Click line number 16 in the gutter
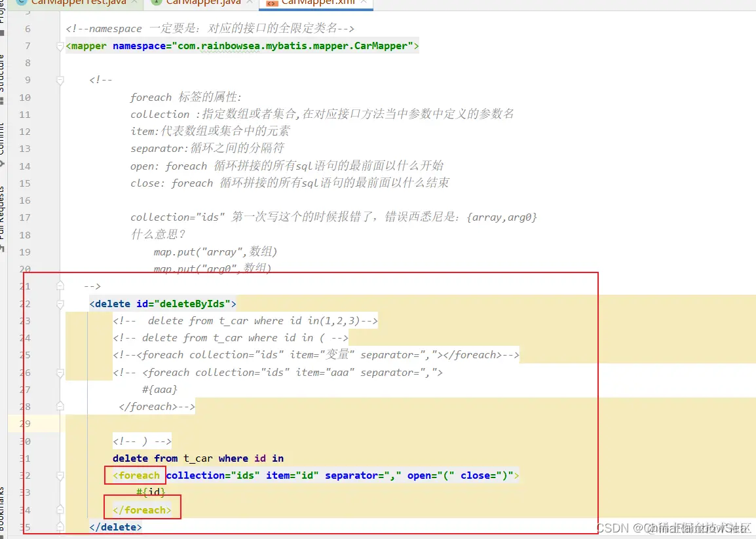The image size is (756, 539). (x=25, y=200)
